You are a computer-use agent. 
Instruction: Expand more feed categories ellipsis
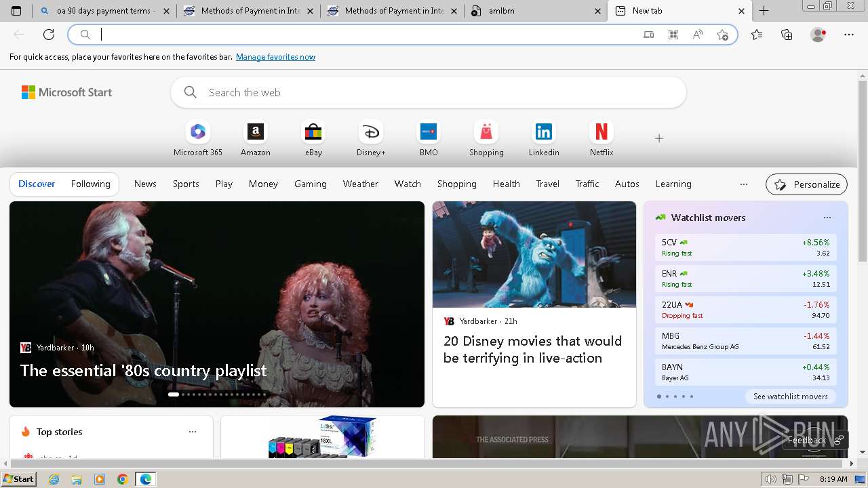(x=744, y=184)
